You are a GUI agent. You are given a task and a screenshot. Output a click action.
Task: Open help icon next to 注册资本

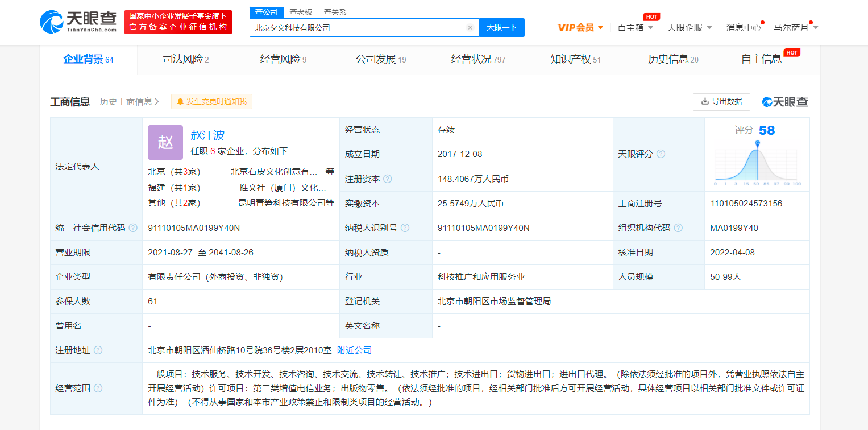click(x=388, y=179)
